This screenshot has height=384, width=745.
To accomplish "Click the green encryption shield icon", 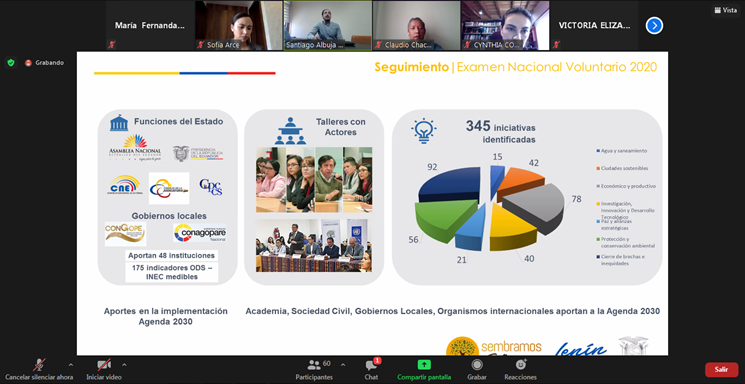I will click(x=11, y=63).
